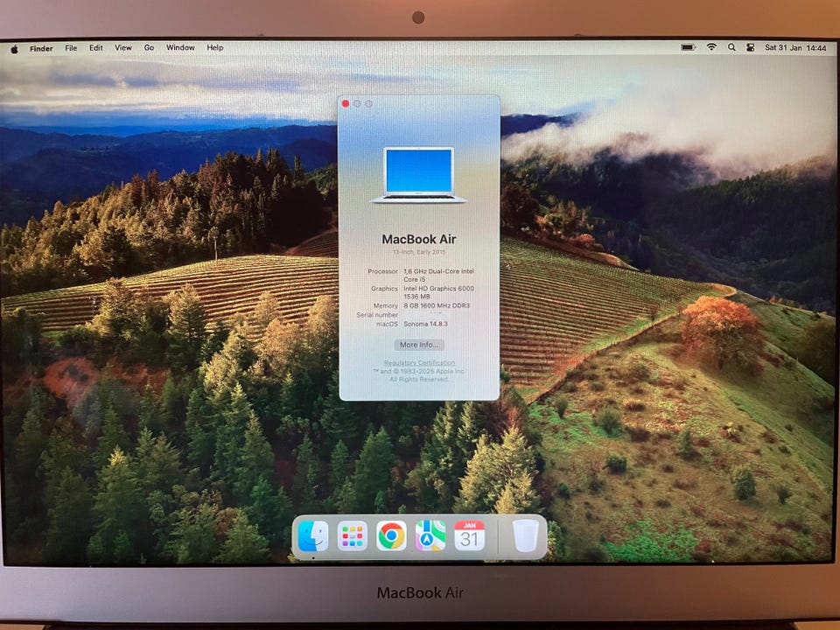Close the About This Mac window
The image size is (840, 630).
pos(346,104)
